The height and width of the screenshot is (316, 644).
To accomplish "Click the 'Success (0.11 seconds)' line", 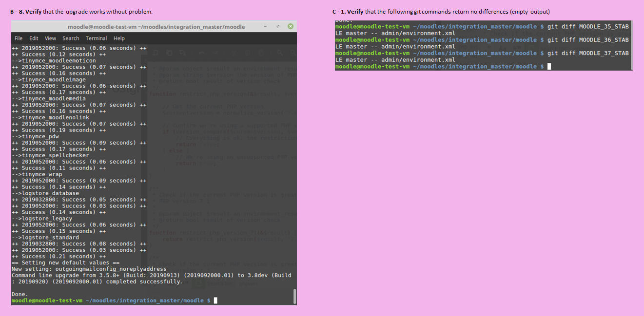I will (x=59, y=168).
